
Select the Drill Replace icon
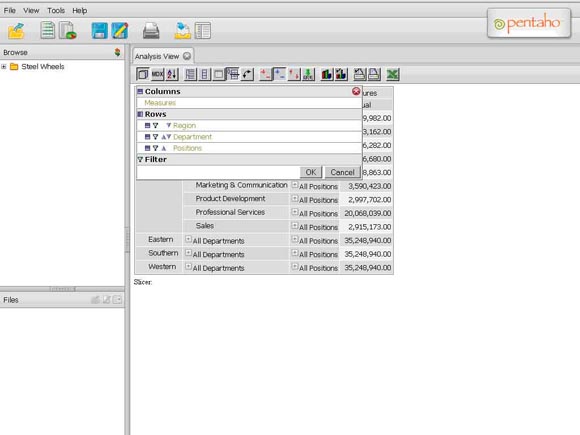click(294, 74)
